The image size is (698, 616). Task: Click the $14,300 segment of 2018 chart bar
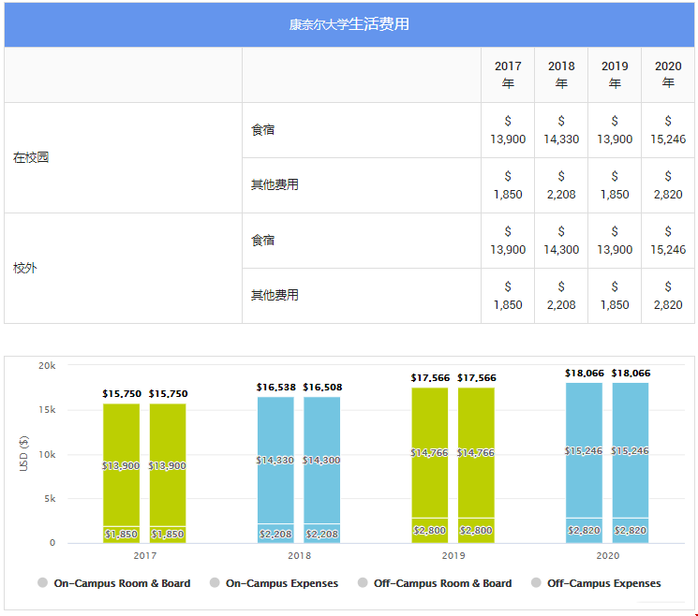tap(322, 460)
